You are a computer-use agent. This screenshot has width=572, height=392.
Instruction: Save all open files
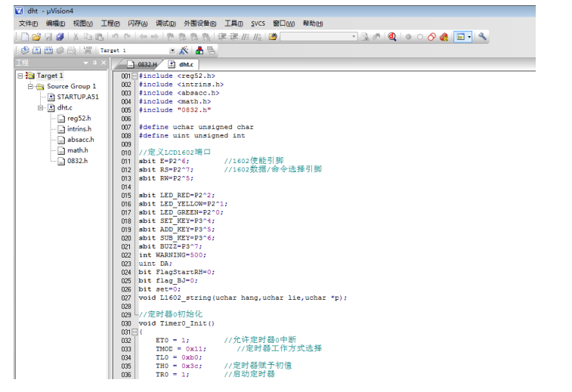(x=60, y=37)
